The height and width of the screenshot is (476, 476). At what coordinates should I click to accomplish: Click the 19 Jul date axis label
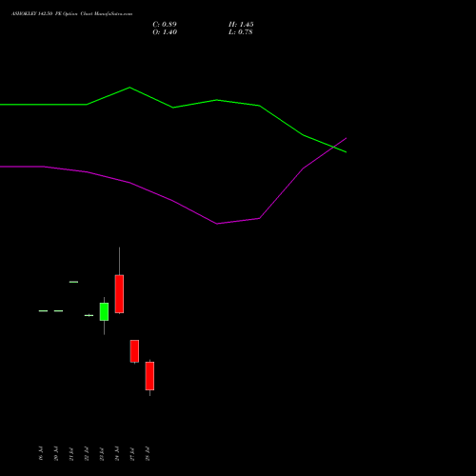click(41, 453)
